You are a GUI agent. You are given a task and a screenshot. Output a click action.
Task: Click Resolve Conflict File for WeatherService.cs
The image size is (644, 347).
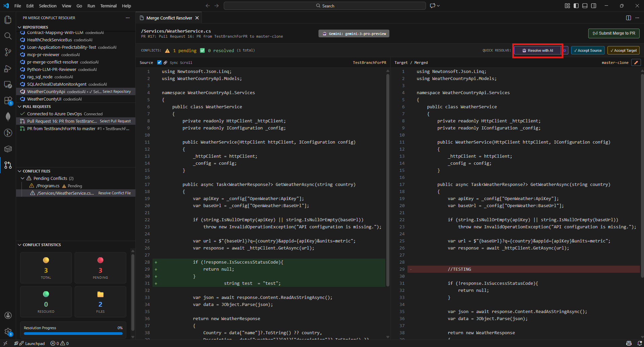click(x=114, y=193)
